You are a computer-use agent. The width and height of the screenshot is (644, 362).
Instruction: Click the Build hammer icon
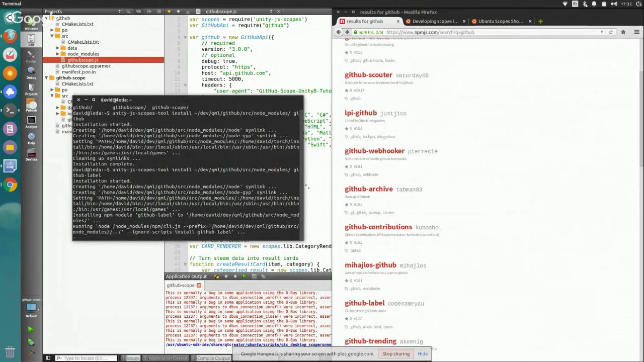click(31, 353)
